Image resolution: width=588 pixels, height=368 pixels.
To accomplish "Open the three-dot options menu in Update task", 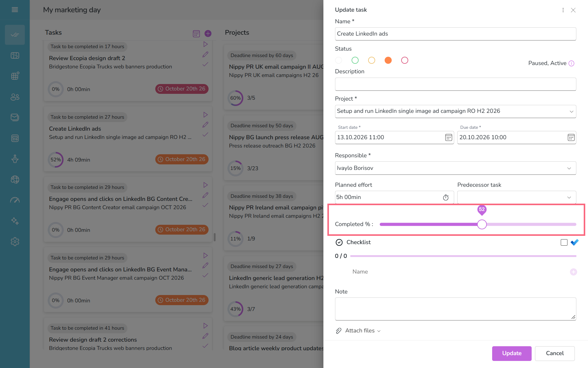I will click(x=563, y=10).
